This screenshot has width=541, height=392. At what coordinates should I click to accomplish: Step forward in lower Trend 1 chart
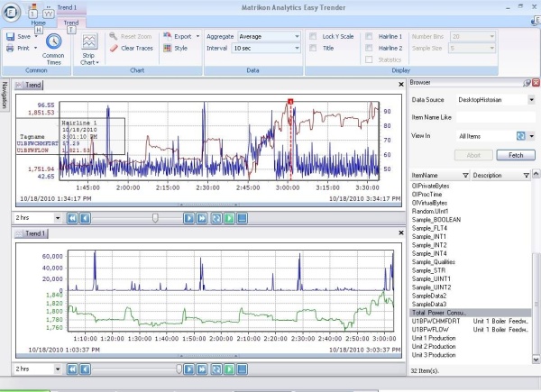tap(188, 369)
